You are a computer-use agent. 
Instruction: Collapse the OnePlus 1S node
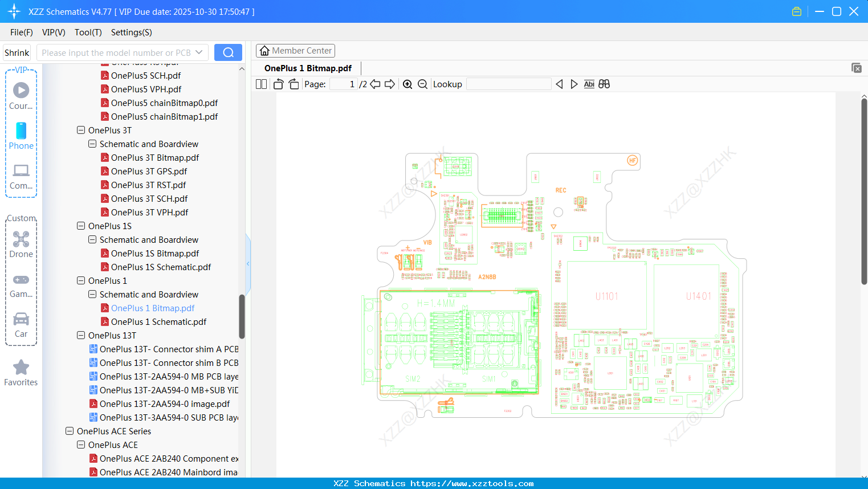81,226
